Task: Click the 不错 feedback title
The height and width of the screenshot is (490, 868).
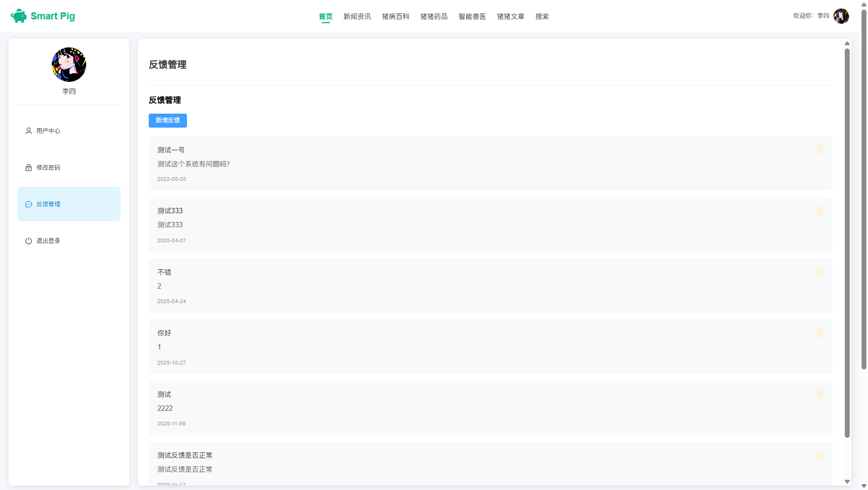Action: [x=164, y=272]
